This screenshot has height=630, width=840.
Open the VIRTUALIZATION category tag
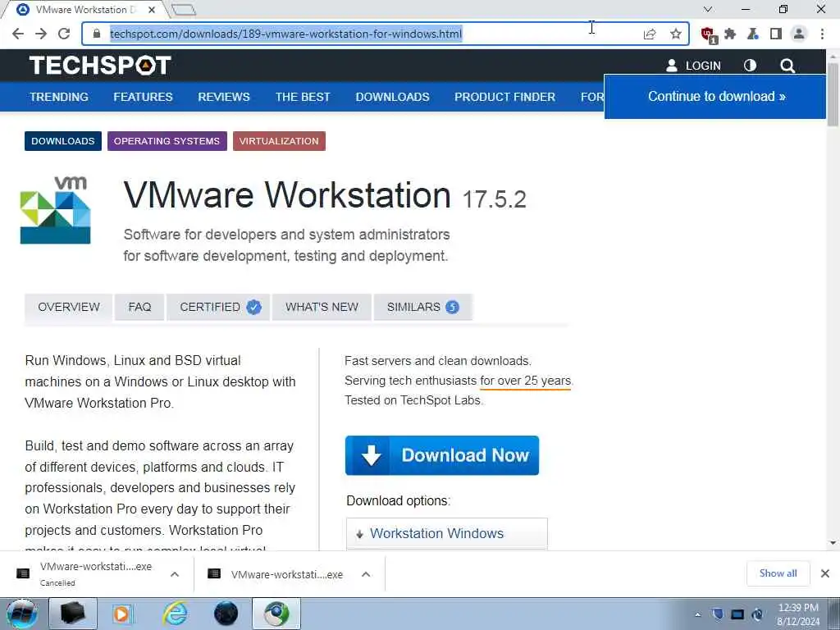pyautogui.click(x=279, y=141)
